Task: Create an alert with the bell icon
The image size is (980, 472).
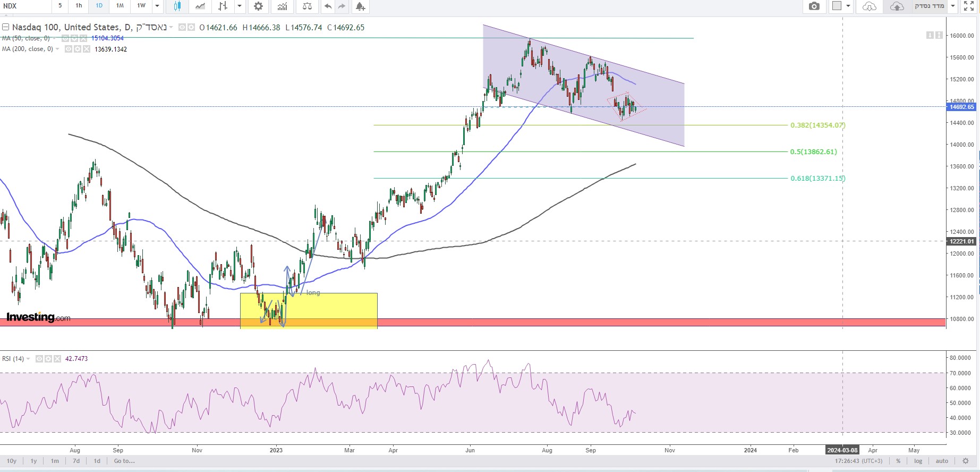Action: (x=360, y=6)
